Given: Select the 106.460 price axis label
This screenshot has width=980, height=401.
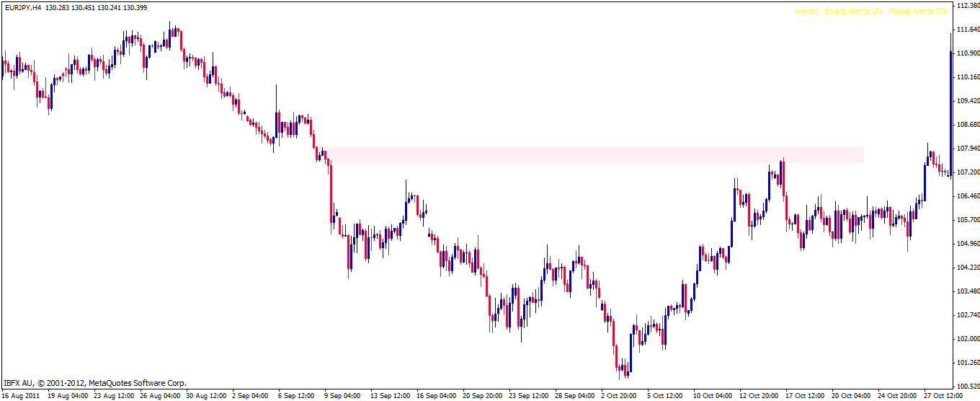Looking at the screenshot, I should pyautogui.click(x=966, y=196).
